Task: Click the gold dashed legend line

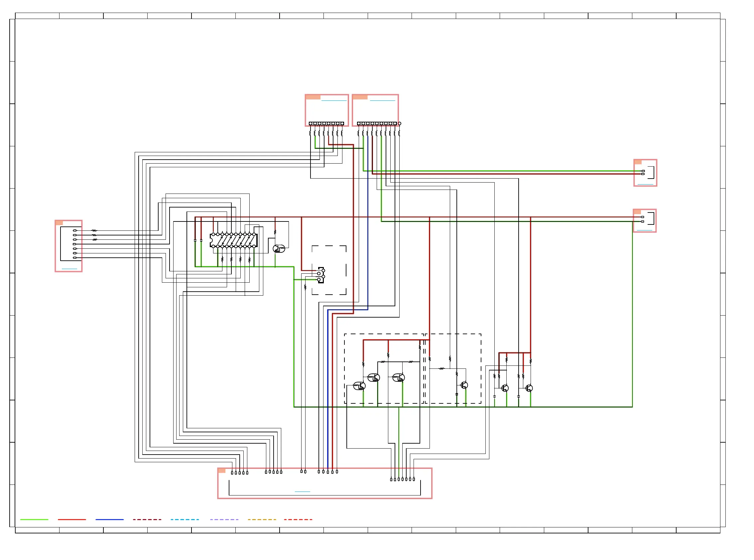Action: (262, 520)
